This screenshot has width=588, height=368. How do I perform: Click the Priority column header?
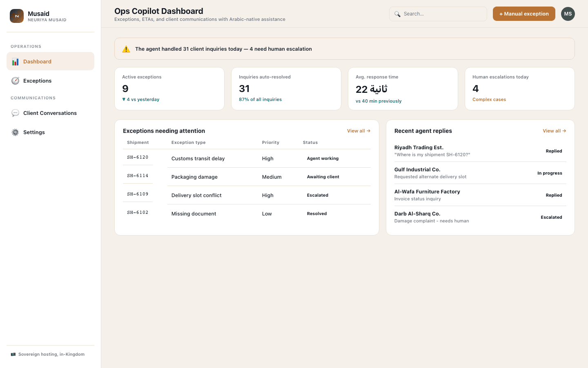(271, 143)
